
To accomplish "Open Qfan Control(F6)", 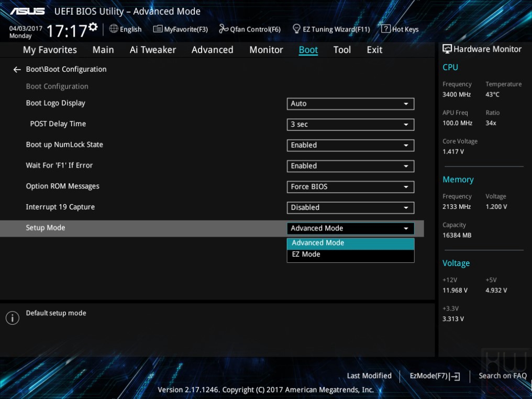I will click(250, 29).
